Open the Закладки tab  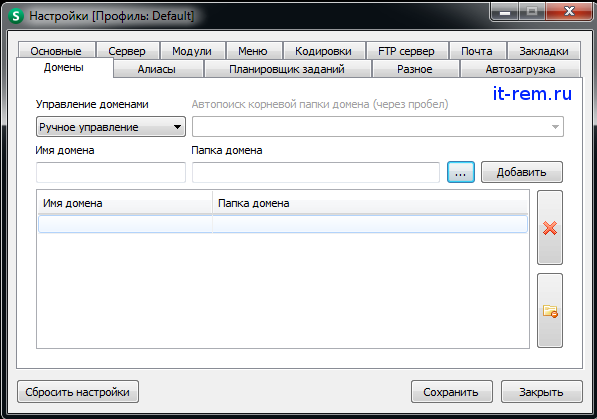[544, 51]
